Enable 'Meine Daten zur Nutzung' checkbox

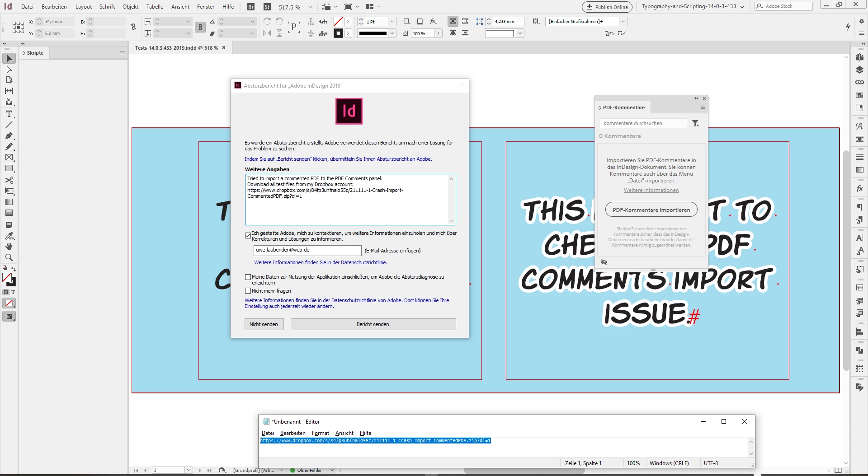pos(248,277)
